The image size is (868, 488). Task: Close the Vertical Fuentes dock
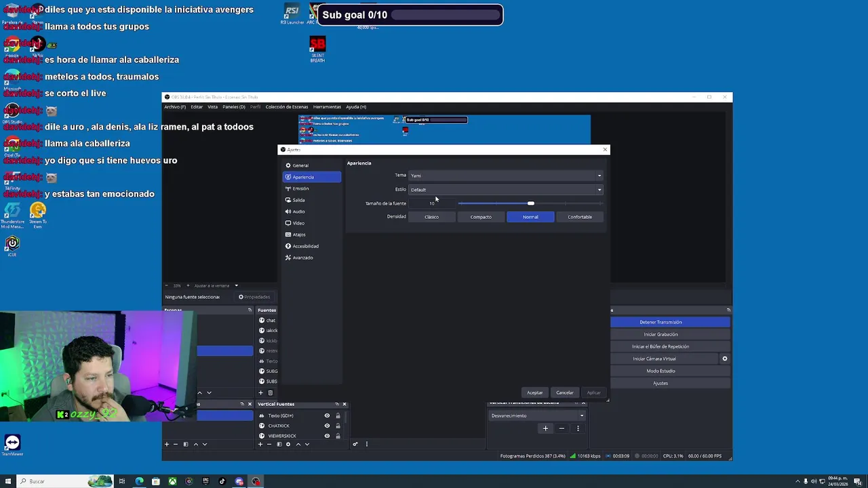344,404
